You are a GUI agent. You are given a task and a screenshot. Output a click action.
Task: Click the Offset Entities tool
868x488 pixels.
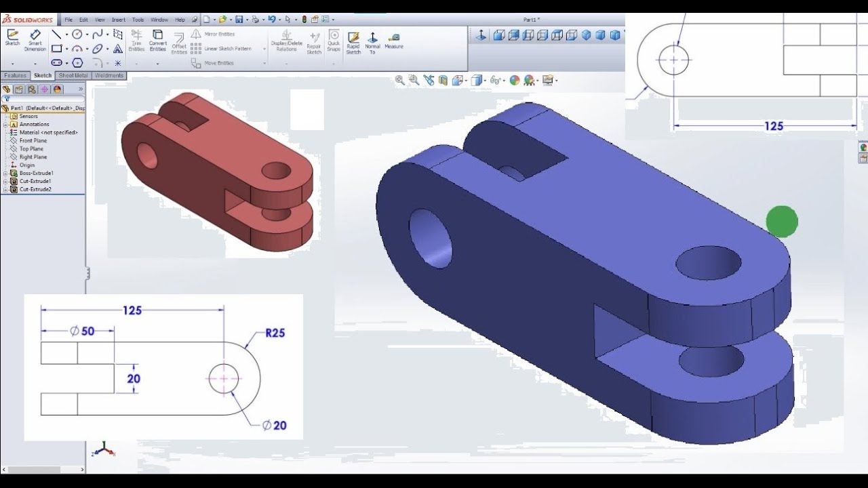click(179, 43)
